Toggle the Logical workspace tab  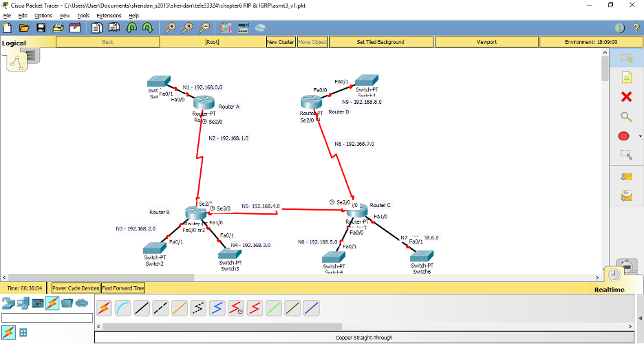pyautogui.click(x=14, y=43)
